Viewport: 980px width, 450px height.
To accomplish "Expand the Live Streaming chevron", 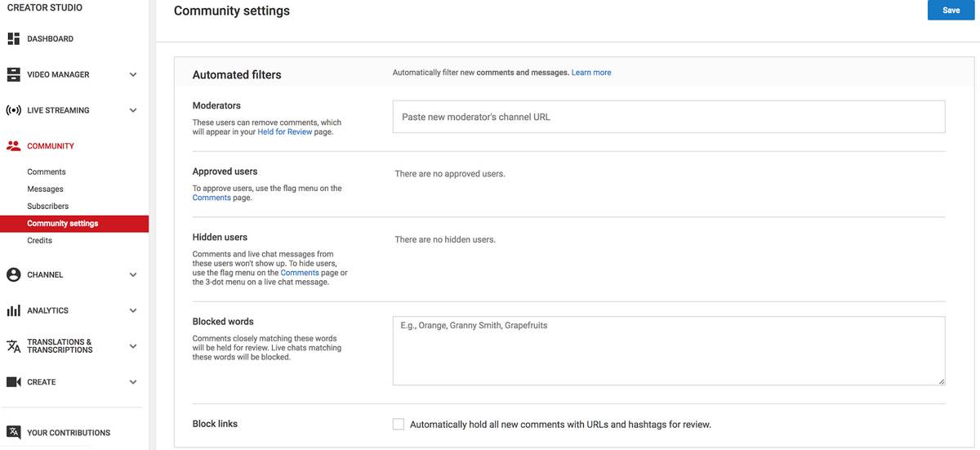I will [x=133, y=110].
